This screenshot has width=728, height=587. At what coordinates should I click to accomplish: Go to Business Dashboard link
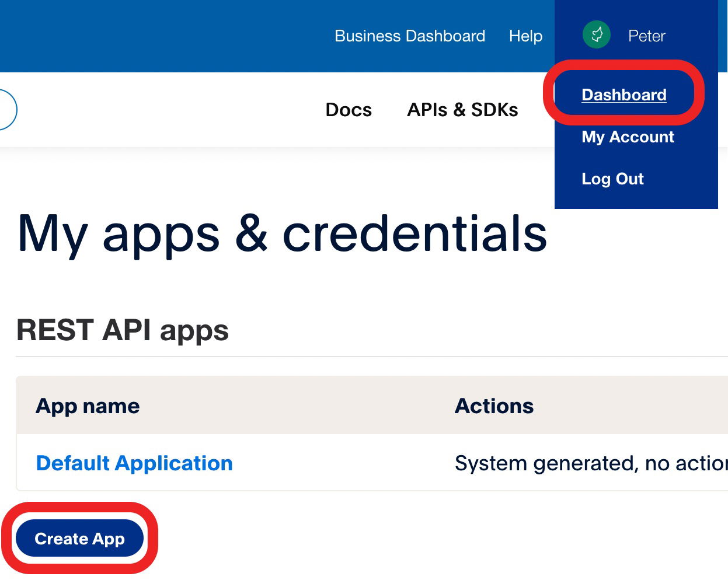click(x=410, y=36)
